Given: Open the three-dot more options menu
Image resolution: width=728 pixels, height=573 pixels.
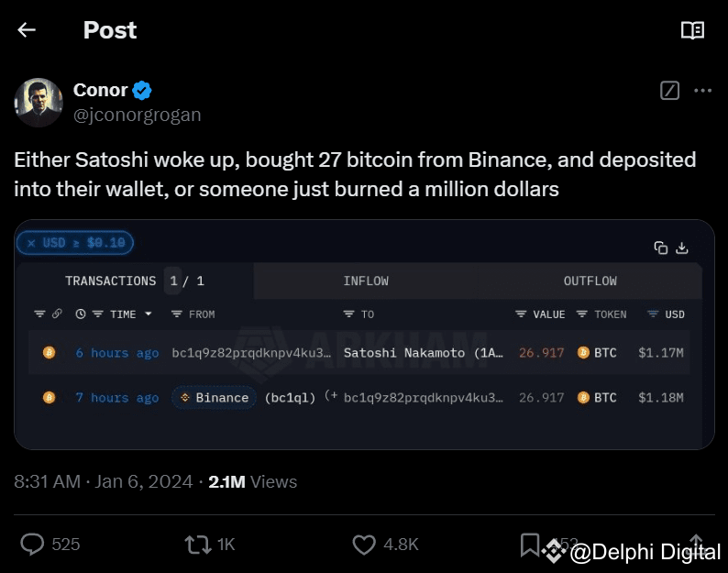Looking at the screenshot, I should tap(702, 91).
